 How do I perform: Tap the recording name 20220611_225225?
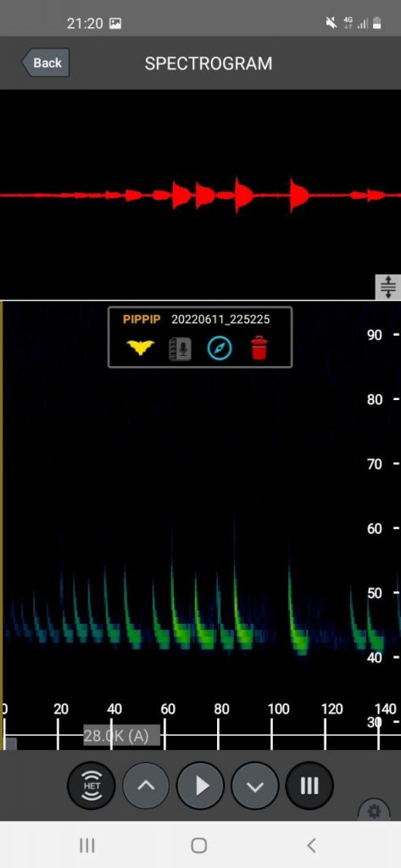(220, 320)
